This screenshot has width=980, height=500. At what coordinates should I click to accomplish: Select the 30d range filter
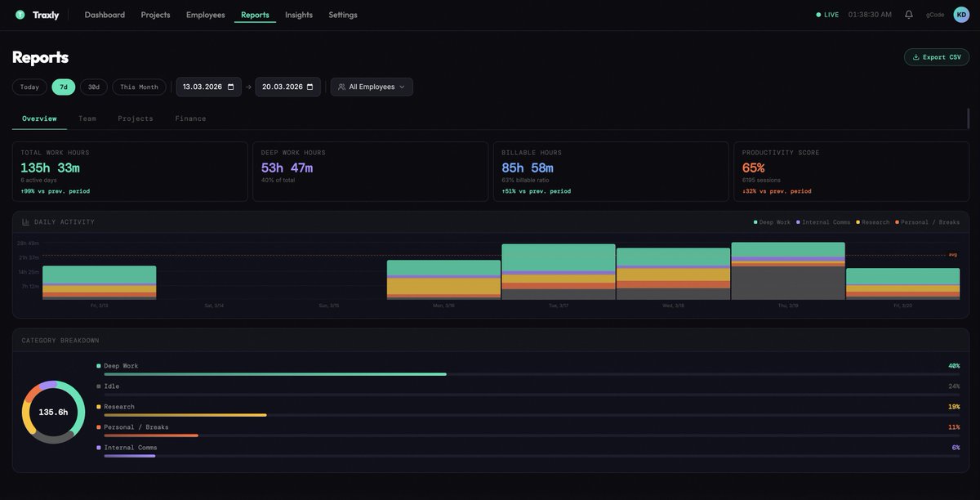[94, 87]
